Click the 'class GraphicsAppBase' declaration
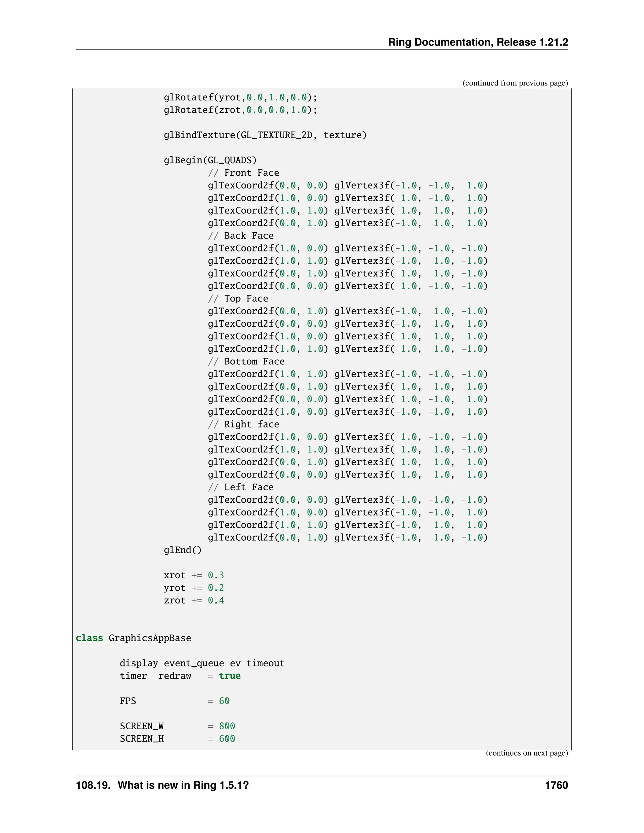 pyautogui.click(x=133, y=638)
